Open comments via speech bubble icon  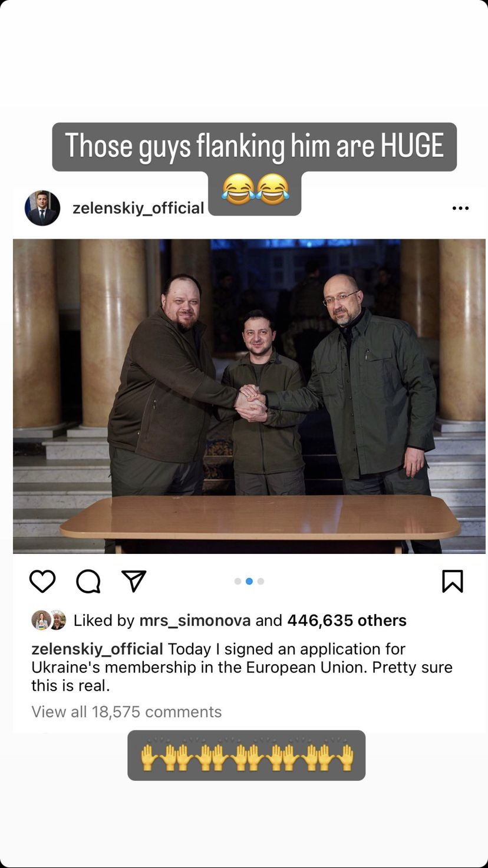tap(88, 582)
